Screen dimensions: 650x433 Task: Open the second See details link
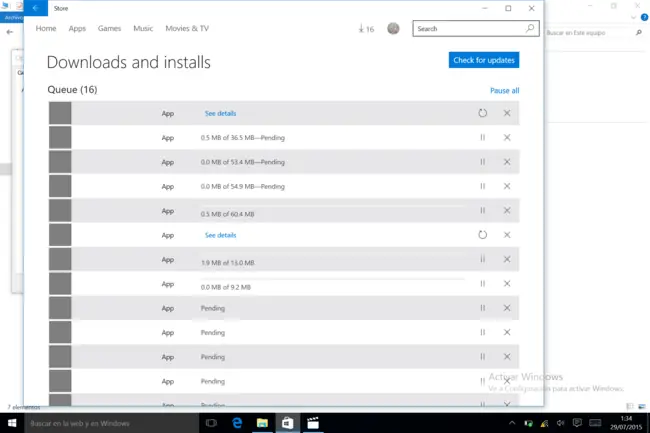click(x=221, y=235)
